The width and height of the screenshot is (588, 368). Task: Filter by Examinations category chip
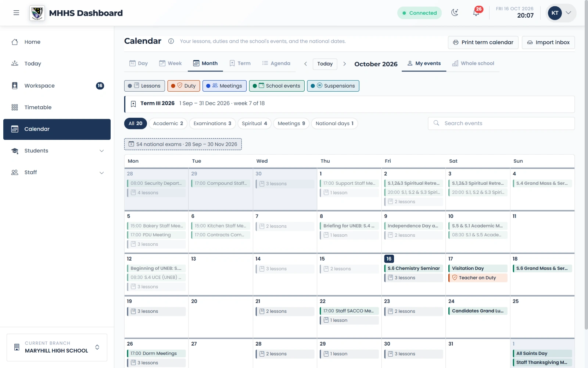click(212, 123)
